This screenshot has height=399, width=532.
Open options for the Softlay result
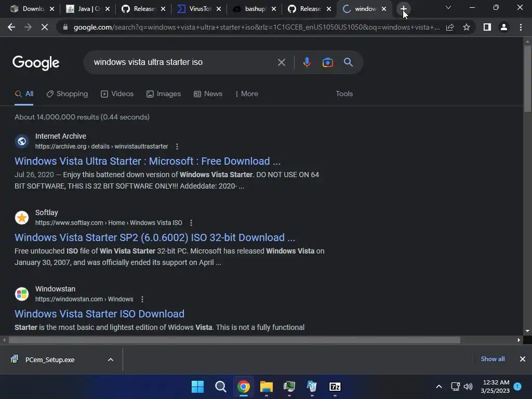coord(191,223)
